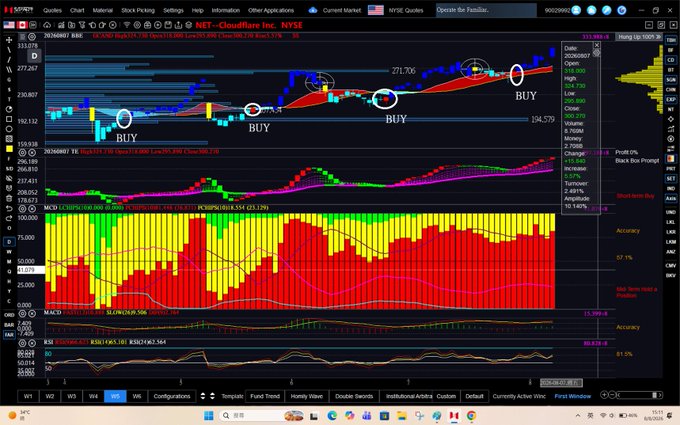Choose the ellipse drawing tool
Screen dimensions: 680x425
click(9, 129)
